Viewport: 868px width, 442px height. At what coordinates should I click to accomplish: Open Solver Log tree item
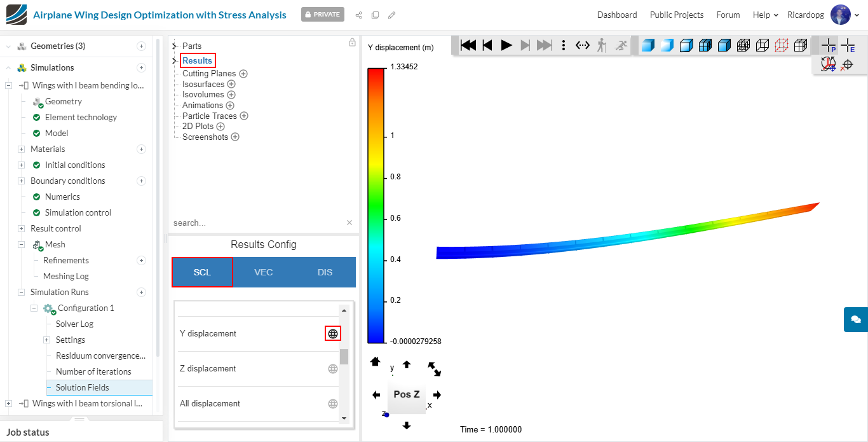(74, 324)
